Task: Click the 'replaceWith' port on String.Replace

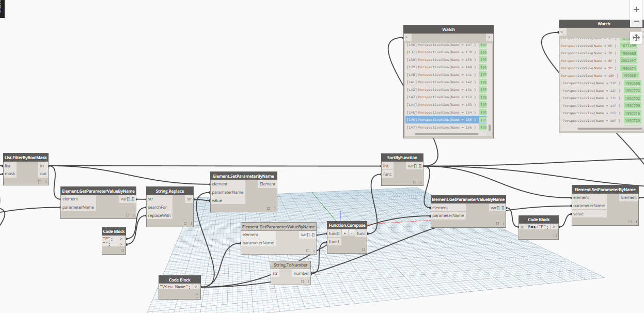Action: [159, 215]
